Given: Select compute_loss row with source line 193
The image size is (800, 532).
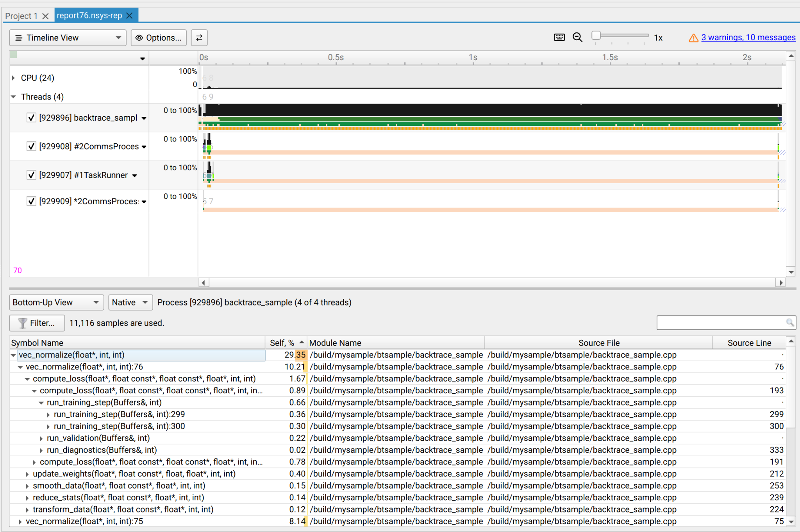Looking at the screenshot, I should pos(397,391).
